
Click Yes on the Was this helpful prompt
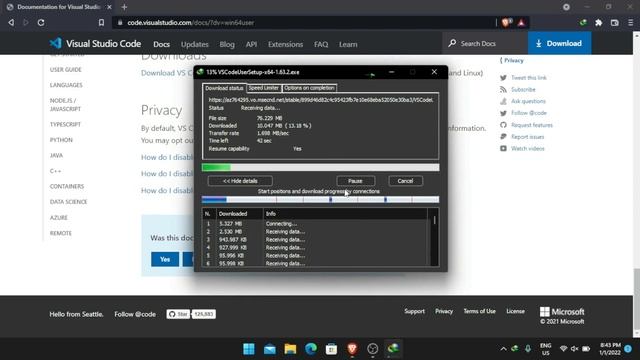(x=165, y=259)
